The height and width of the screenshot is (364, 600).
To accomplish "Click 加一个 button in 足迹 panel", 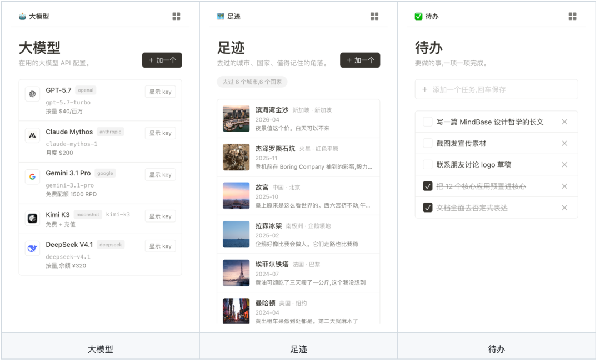I will click(x=361, y=60).
